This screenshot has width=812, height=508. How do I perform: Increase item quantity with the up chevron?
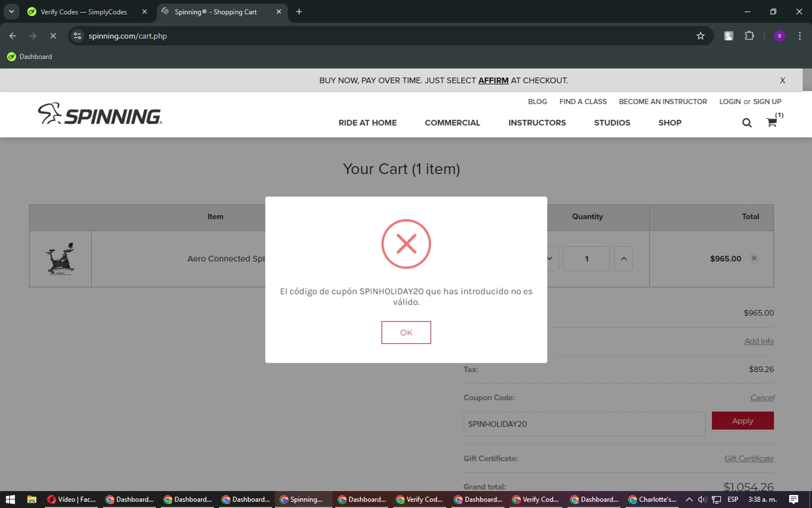pyautogui.click(x=624, y=259)
